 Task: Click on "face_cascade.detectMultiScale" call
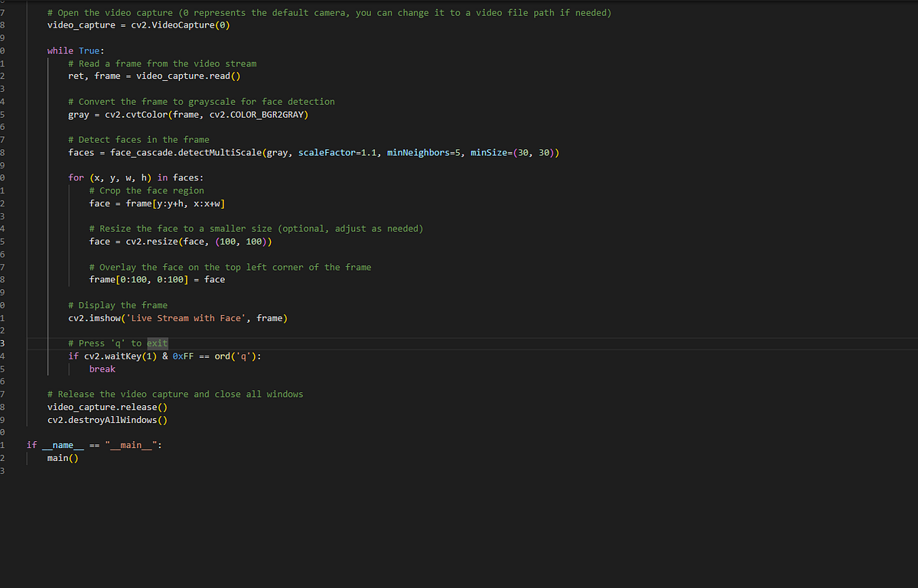(186, 153)
